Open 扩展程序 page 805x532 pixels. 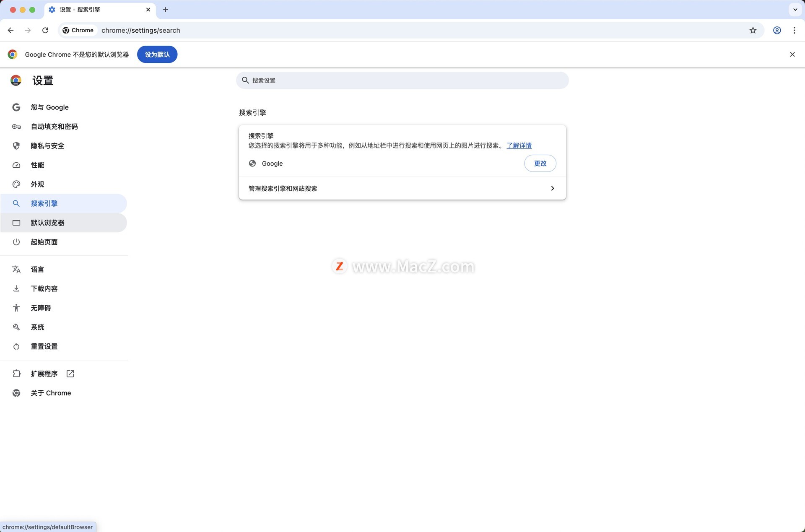coord(64,374)
